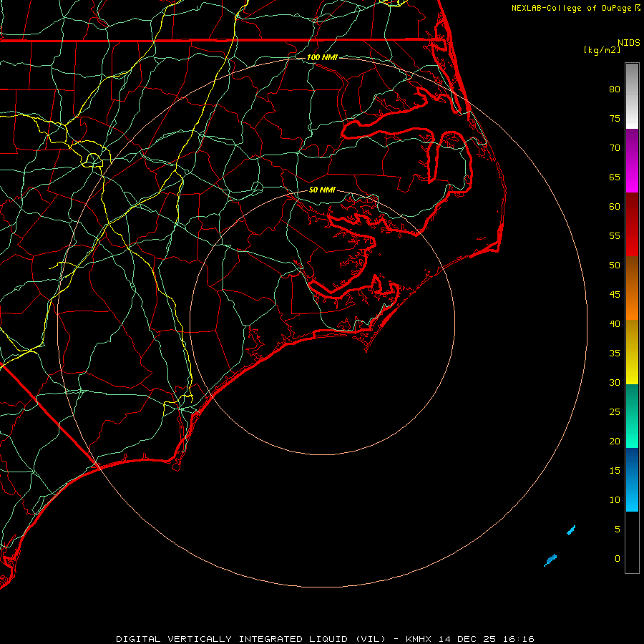The image size is (644, 644).
Task: Select the green color scale segment
Action: tap(632, 416)
